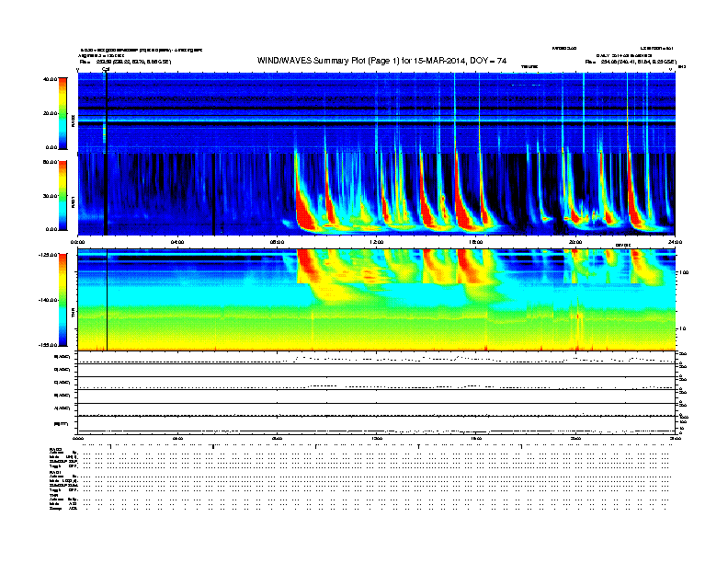Click the RAD1 heading in status table
This screenshot has width=728, height=563.
click(x=55, y=472)
